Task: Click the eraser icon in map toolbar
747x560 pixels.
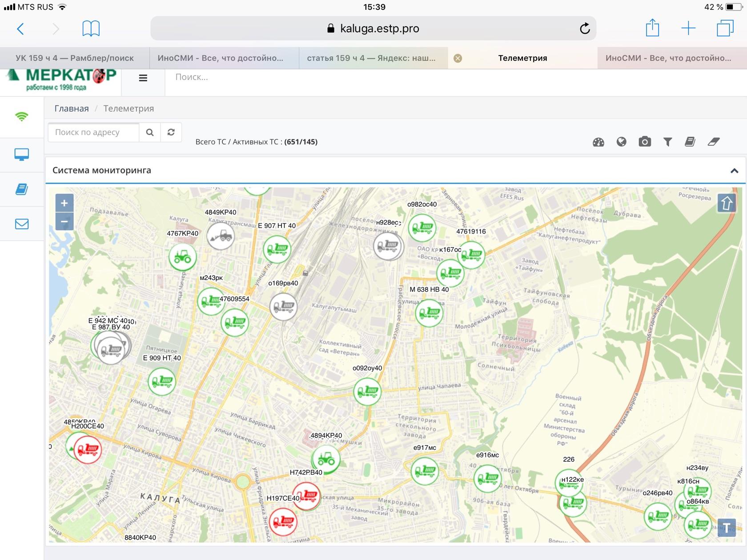Action: pyautogui.click(x=713, y=142)
